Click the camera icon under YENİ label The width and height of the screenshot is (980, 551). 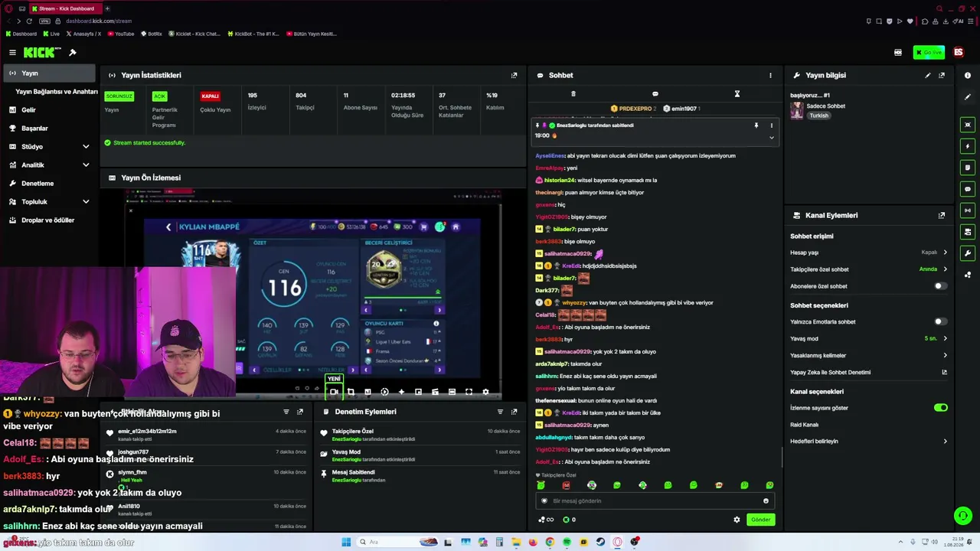point(334,392)
